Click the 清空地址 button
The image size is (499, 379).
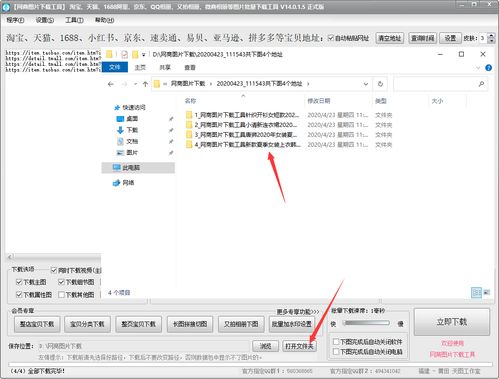click(390, 38)
